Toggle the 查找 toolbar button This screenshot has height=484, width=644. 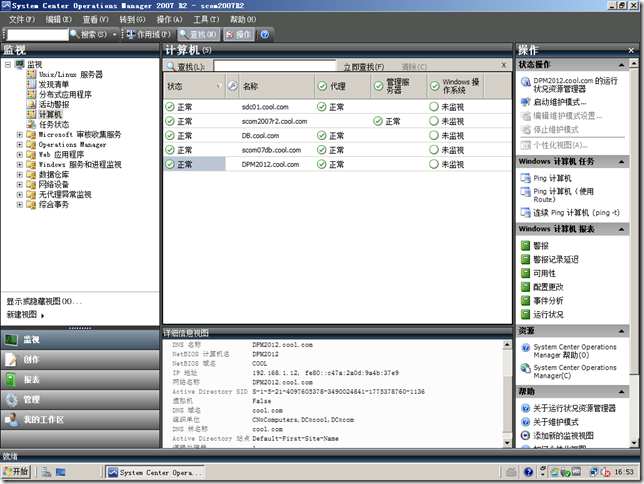(199, 35)
